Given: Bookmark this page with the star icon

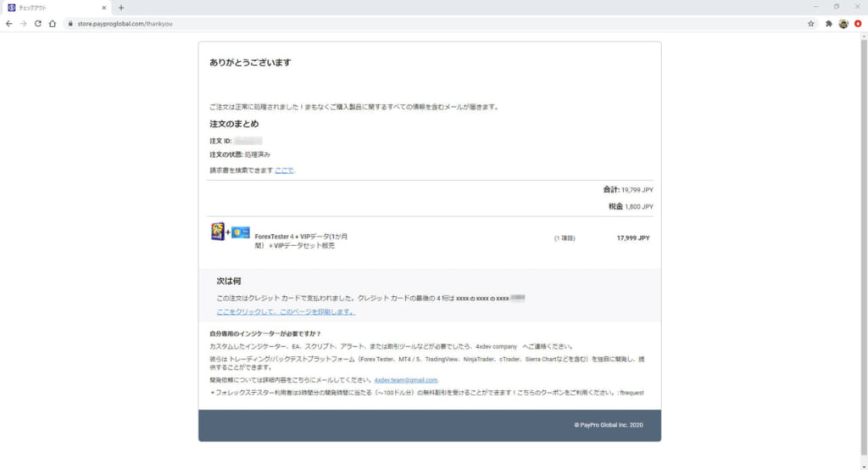Looking at the screenshot, I should [811, 24].
